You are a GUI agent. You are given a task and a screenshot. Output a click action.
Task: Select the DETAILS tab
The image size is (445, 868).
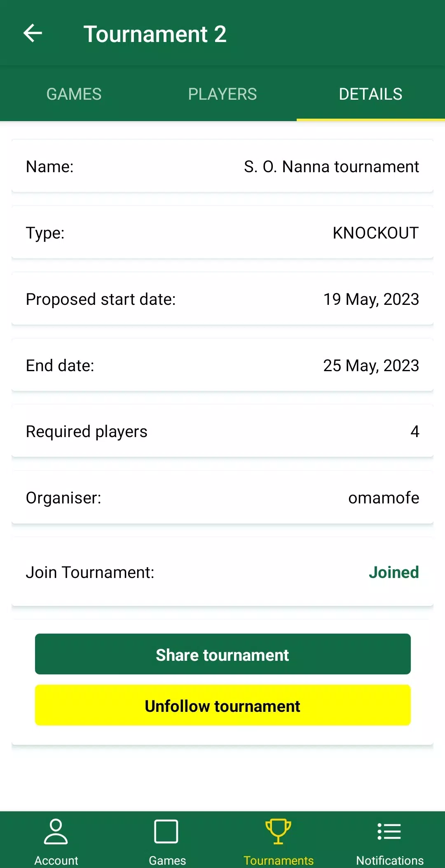[x=370, y=94]
